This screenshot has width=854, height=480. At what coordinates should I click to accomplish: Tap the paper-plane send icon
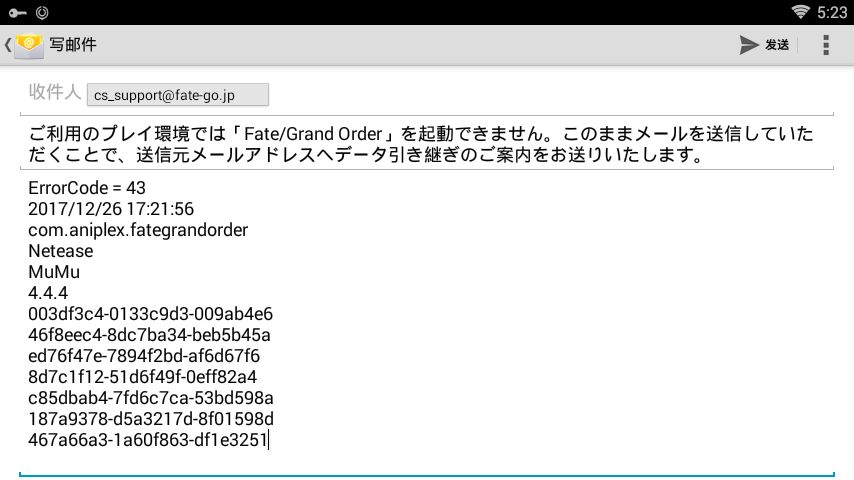tap(749, 45)
